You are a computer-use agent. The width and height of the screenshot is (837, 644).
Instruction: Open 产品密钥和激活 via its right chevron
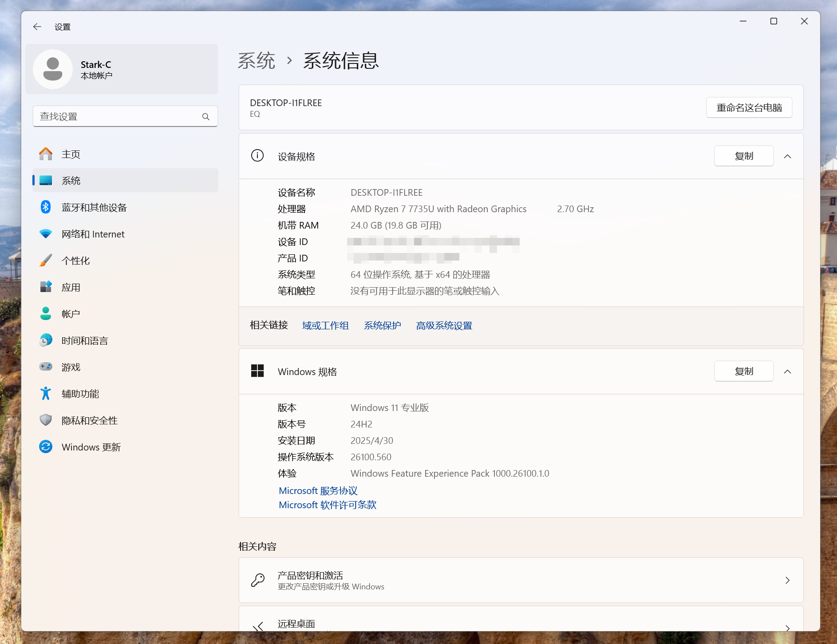tap(788, 581)
